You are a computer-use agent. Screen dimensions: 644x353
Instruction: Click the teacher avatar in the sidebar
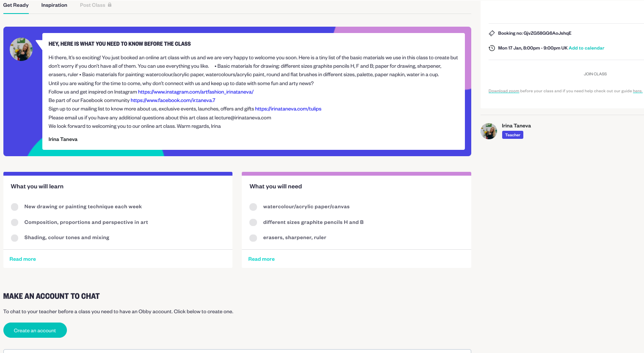point(489,131)
